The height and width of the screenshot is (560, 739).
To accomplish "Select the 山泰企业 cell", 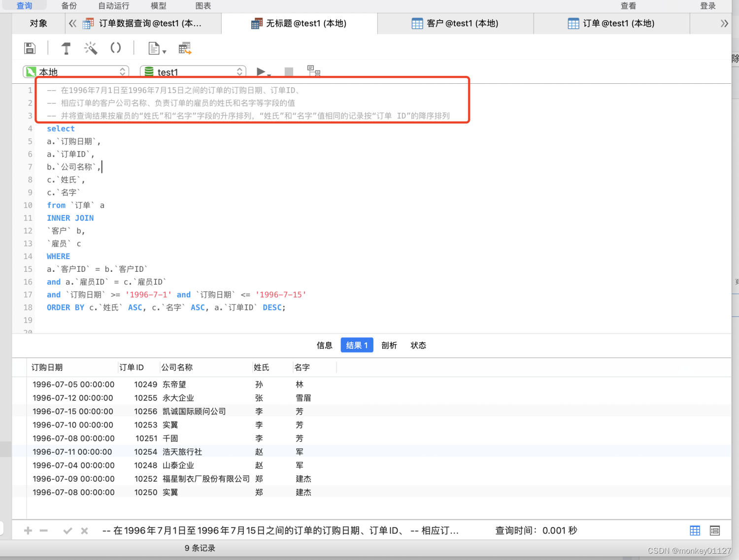I will 178,465.
